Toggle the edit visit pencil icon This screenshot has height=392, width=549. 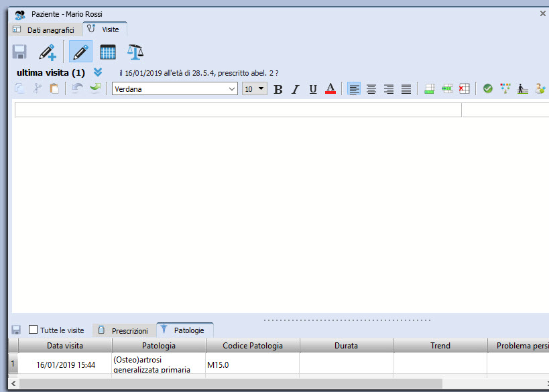pyautogui.click(x=80, y=52)
